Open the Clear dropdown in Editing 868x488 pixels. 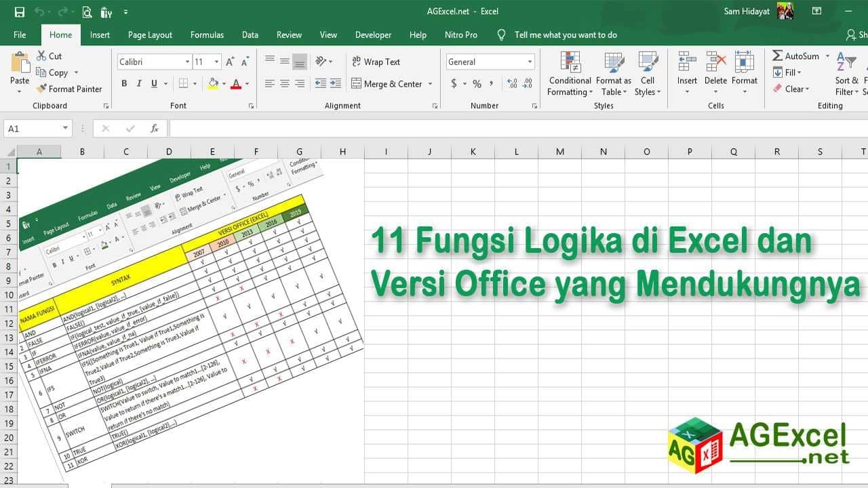coord(807,89)
